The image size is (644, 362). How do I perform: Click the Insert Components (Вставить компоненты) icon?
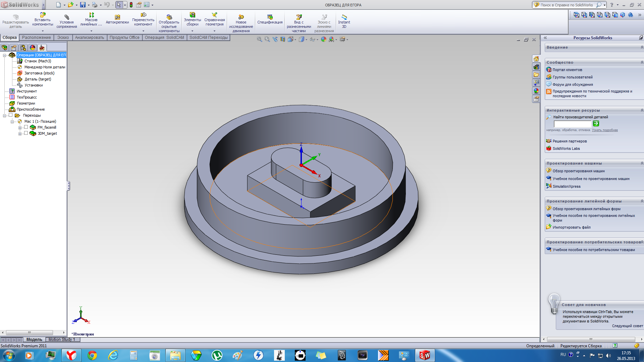43,15
